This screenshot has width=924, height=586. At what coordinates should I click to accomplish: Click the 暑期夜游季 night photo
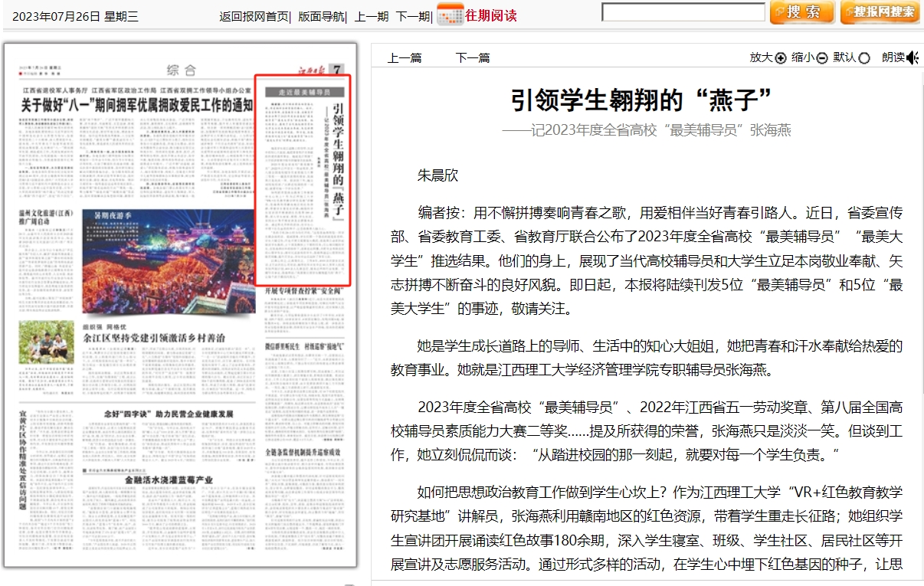tap(169, 262)
